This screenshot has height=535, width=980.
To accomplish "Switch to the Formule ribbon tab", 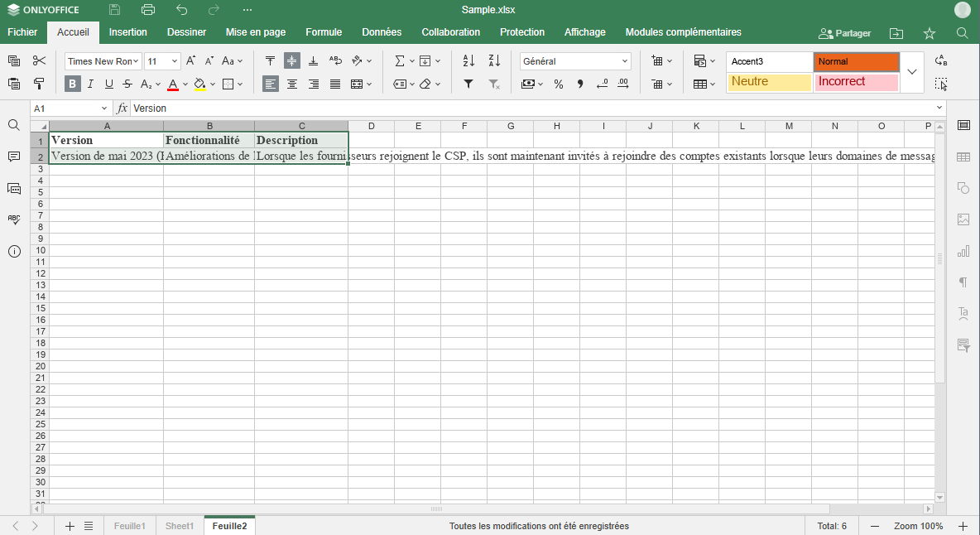I will coord(324,32).
